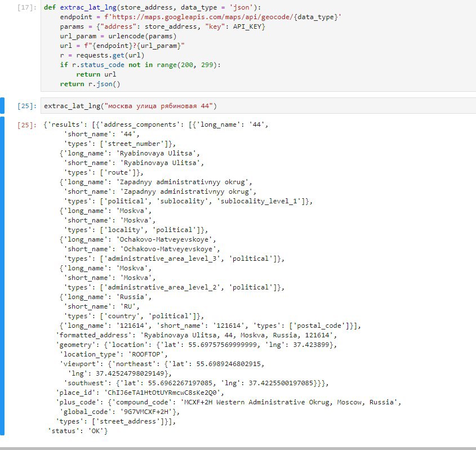Viewport: 476px width, 450px height.
Task: Click the 'Russia' long_name value
Action: tap(132, 297)
